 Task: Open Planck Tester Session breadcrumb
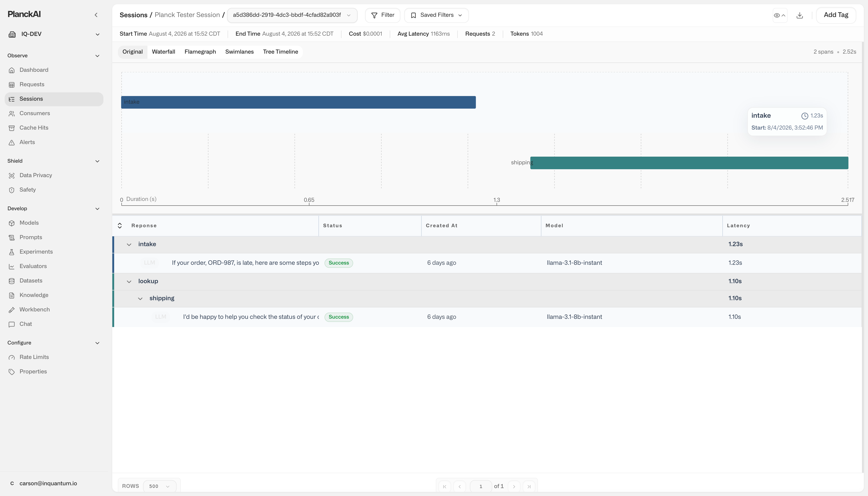pyautogui.click(x=187, y=15)
